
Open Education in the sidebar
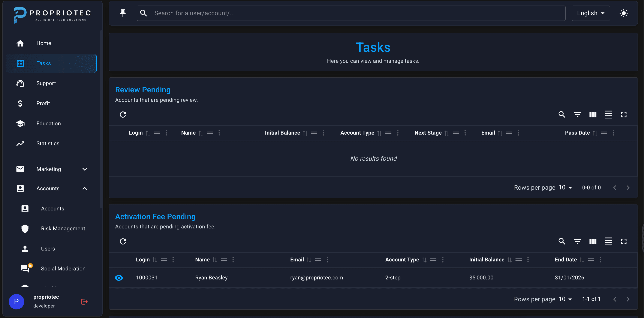click(51, 123)
